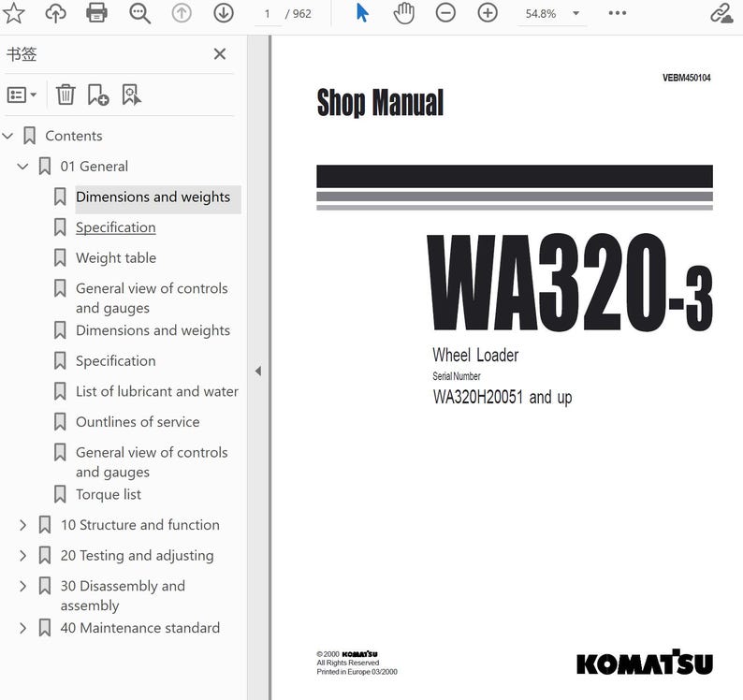
Task: Collapse side panel with triangle handle
Action: coord(258,372)
